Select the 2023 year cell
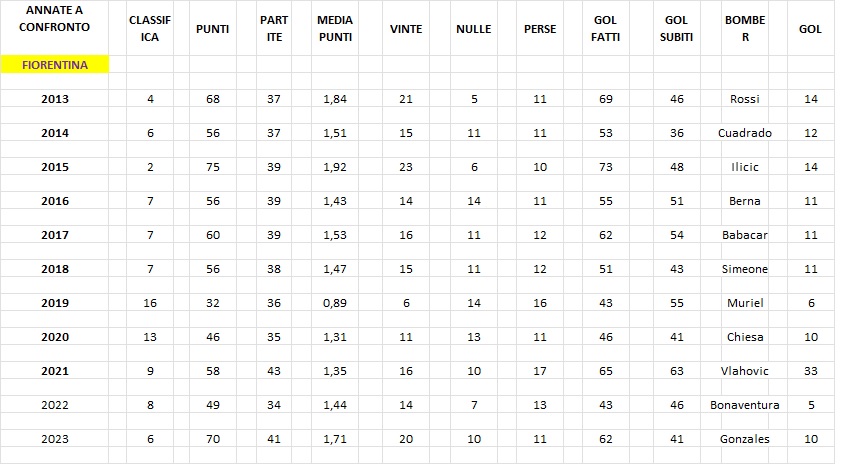 pyautogui.click(x=55, y=439)
